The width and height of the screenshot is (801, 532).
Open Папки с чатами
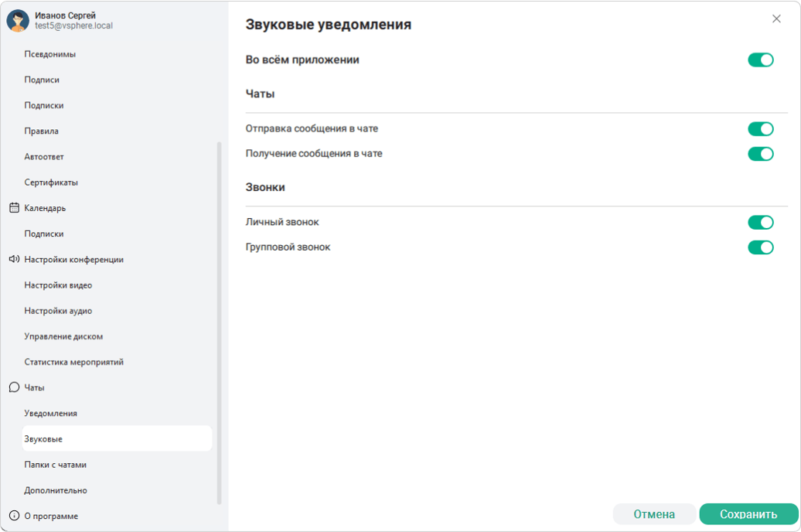click(55, 465)
